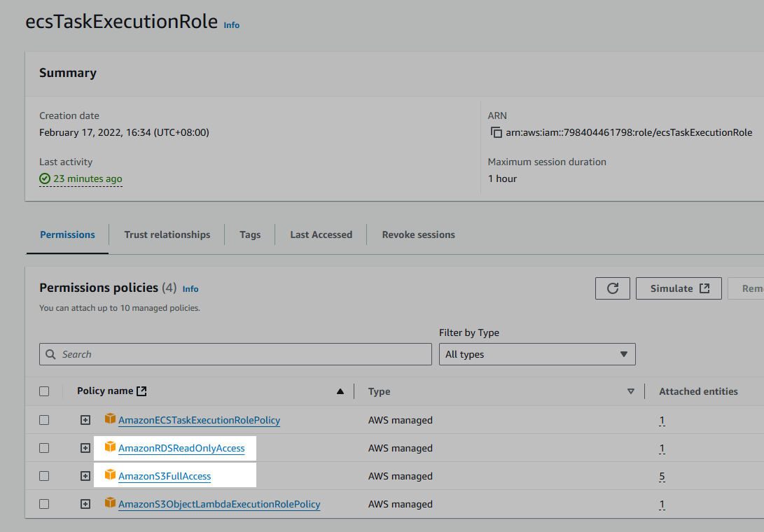Click the creation date February 17, 2022
764x532 pixels.
(124, 132)
